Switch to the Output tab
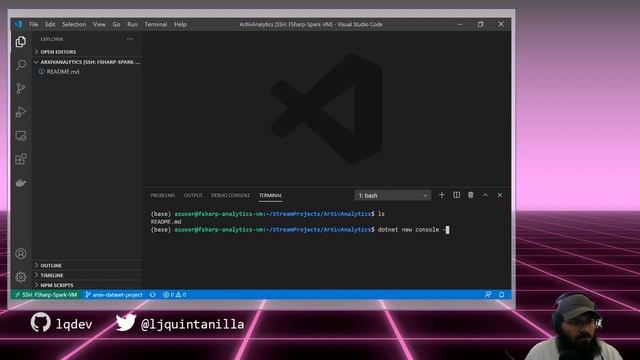Image resolution: width=640 pixels, height=360 pixels. pos(193,196)
